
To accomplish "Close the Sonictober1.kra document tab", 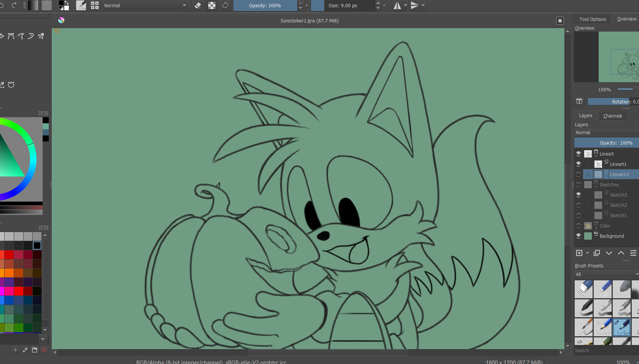I will (x=560, y=21).
